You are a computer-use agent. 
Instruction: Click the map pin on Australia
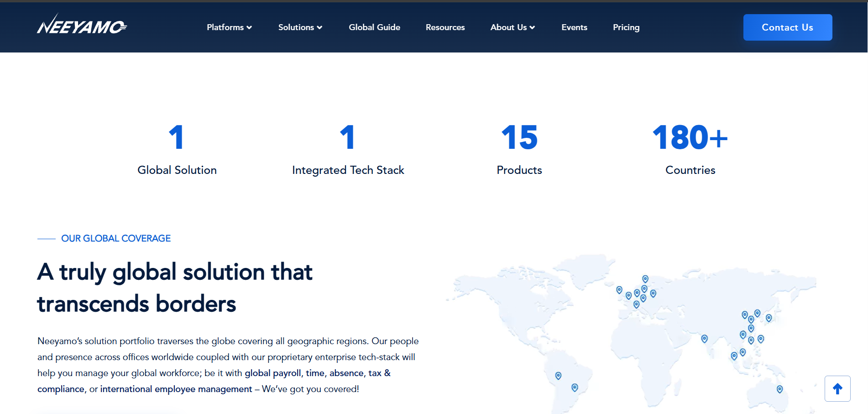pyautogui.click(x=780, y=389)
